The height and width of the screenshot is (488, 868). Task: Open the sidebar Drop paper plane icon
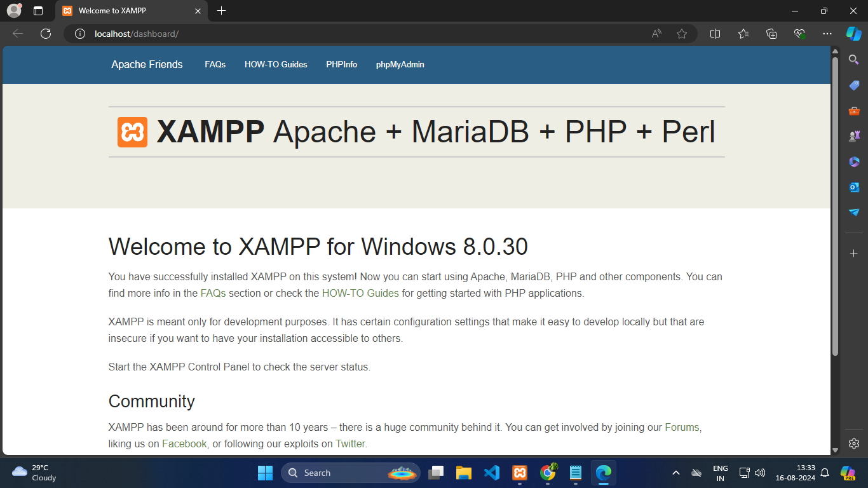pyautogui.click(x=854, y=212)
